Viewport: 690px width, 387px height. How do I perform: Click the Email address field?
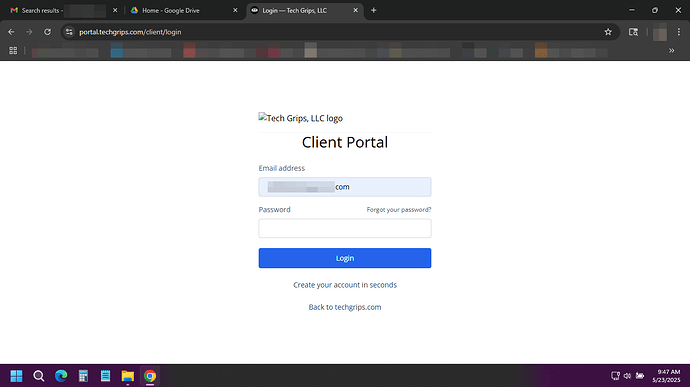point(345,187)
